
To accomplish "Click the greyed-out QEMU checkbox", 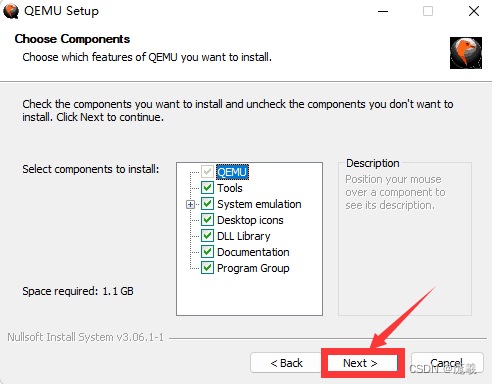I will [x=207, y=172].
